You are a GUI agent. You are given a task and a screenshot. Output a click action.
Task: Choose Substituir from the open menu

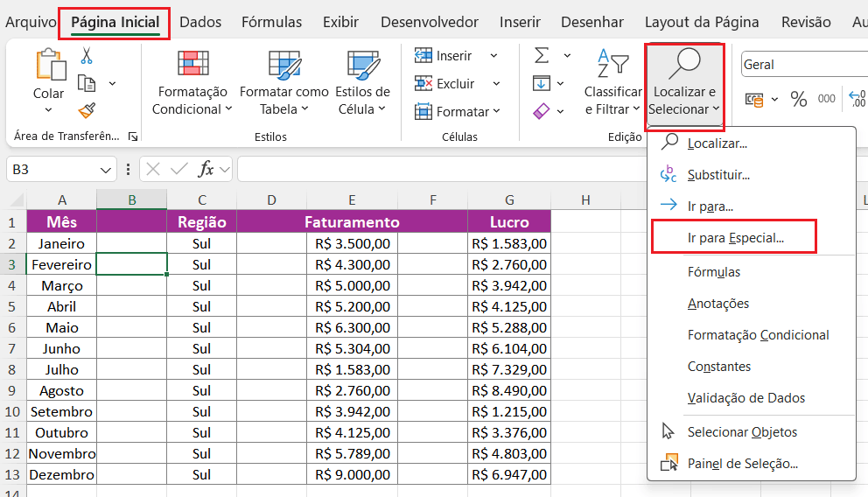click(x=718, y=175)
